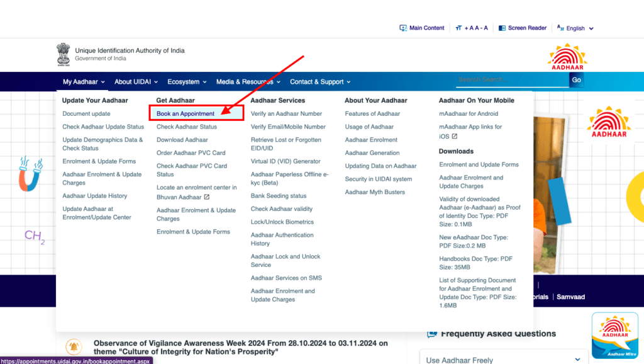
Task: Expand the Contact & Support menu
Action: [x=320, y=82]
